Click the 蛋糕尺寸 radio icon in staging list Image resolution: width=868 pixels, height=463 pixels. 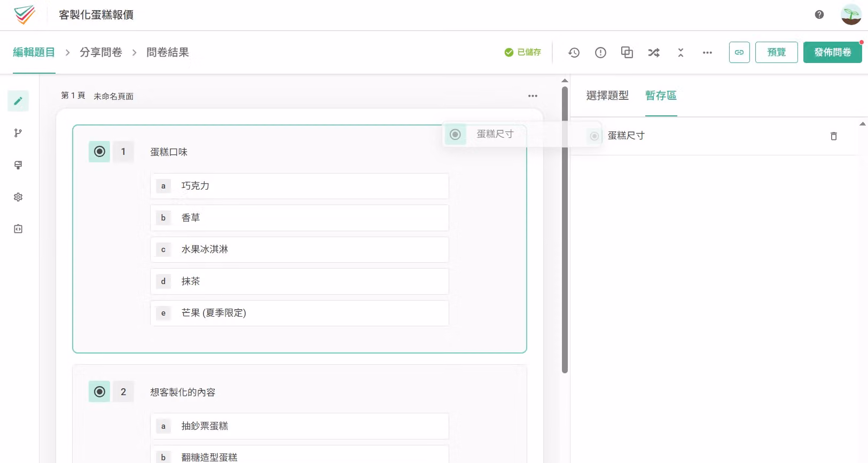coord(594,136)
